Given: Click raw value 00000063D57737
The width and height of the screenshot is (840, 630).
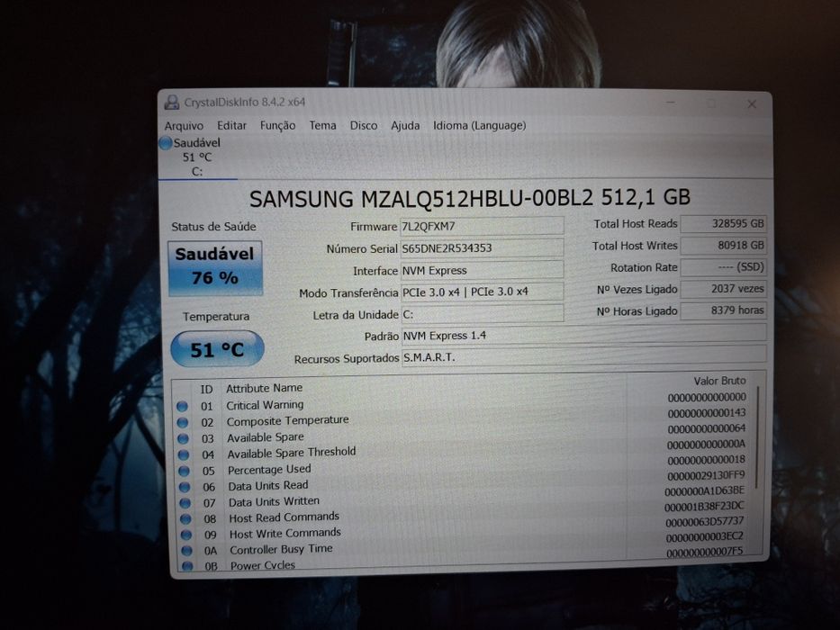Looking at the screenshot, I should click(x=705, y=521).
